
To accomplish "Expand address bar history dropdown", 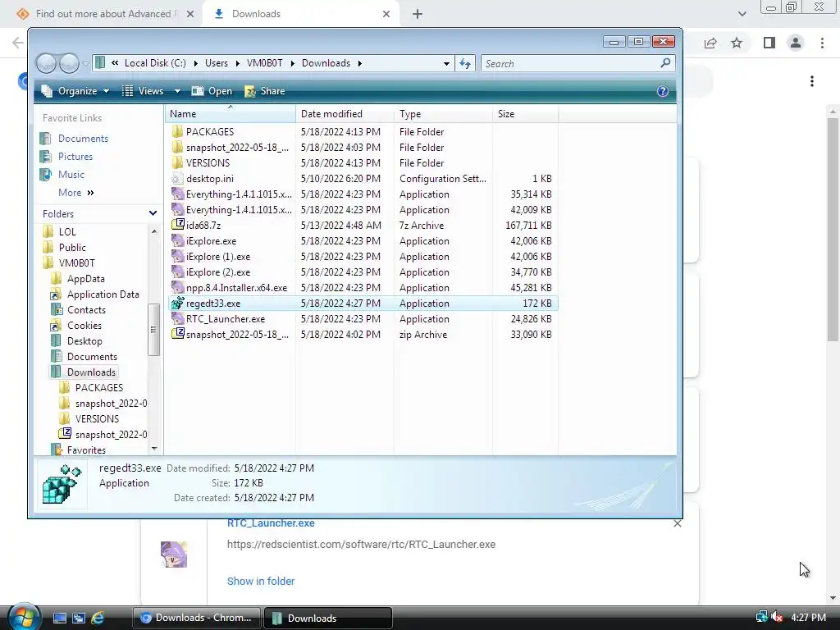I will [x=446, y=63].
